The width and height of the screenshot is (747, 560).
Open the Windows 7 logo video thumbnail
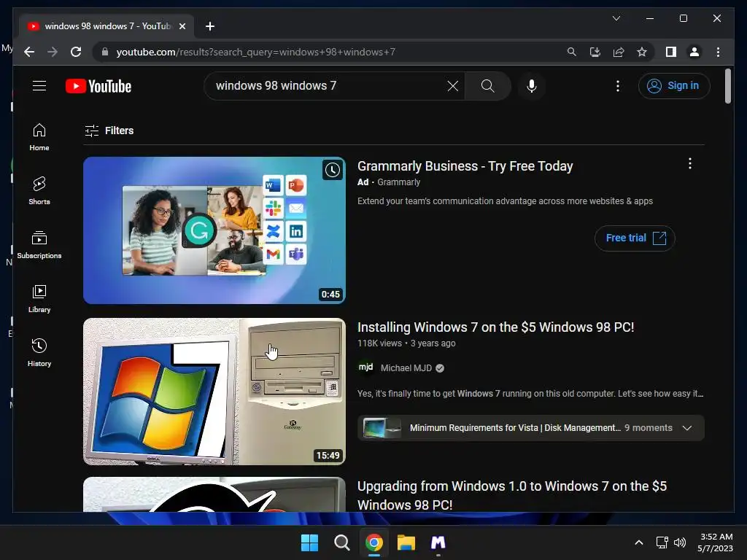[x=214, y=392]
